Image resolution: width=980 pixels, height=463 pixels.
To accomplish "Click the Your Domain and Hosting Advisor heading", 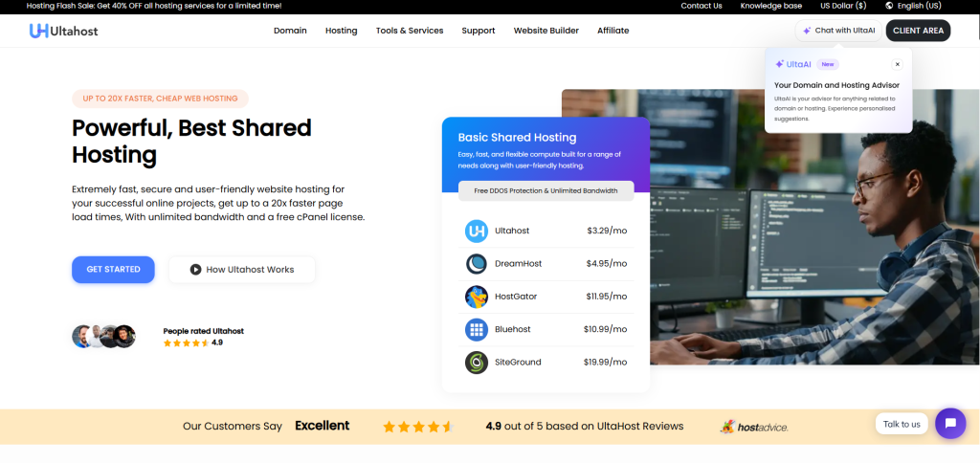I will pos(836,85).
